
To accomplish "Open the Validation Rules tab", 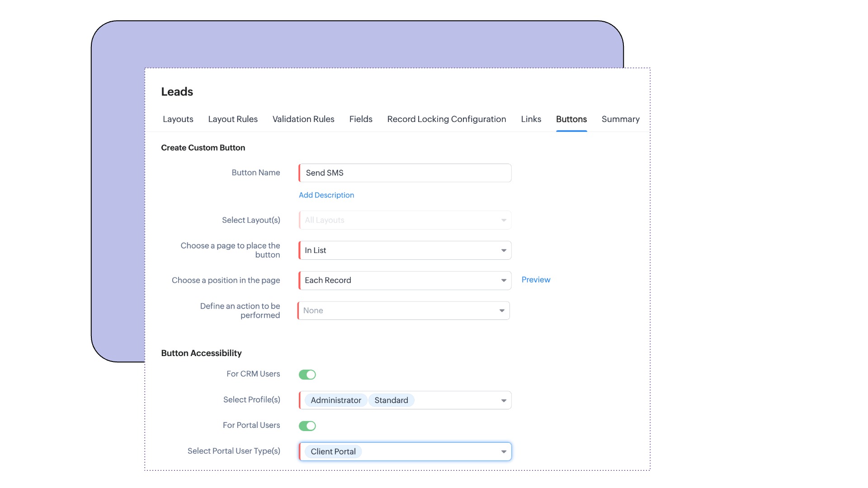I will tap(303, 119).
